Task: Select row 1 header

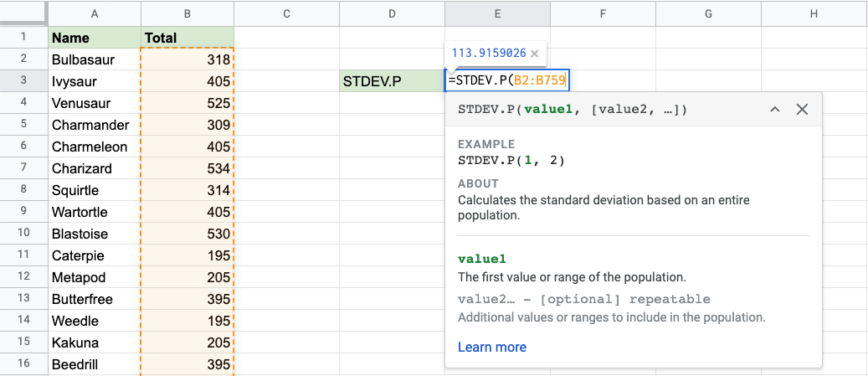Action: [x=23, y=37]
